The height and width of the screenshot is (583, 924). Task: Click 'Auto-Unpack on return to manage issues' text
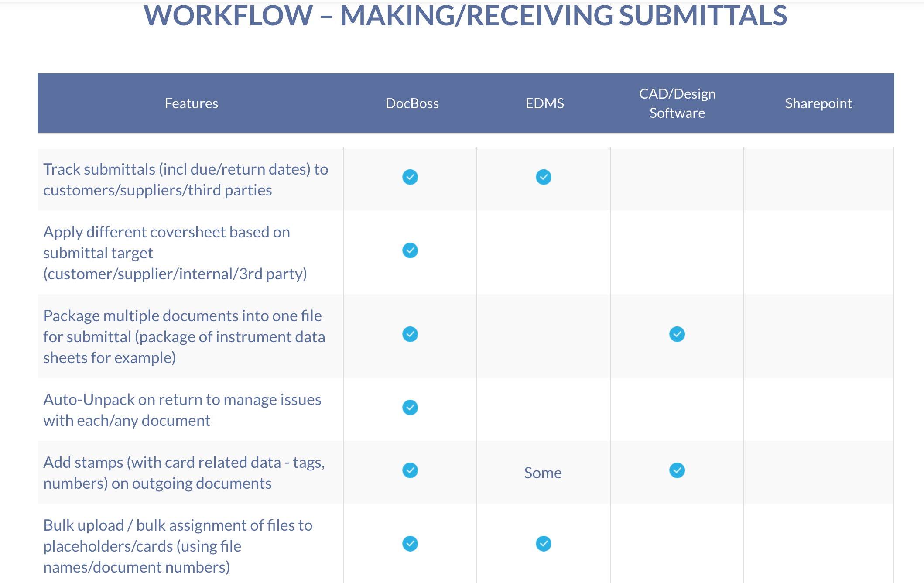pyautogui.click(x=182, y=400)
